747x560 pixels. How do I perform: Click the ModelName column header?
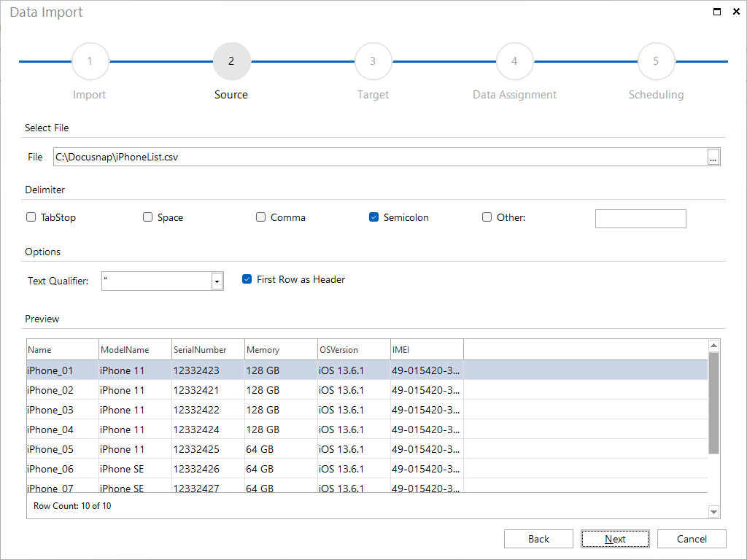pos(135,349)
